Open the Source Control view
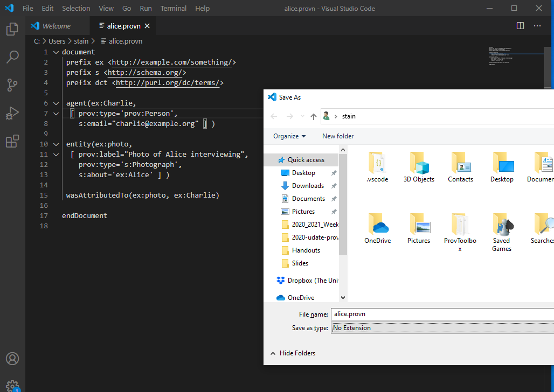The height and width of the screenshot is (392, 554). (12, 85)
